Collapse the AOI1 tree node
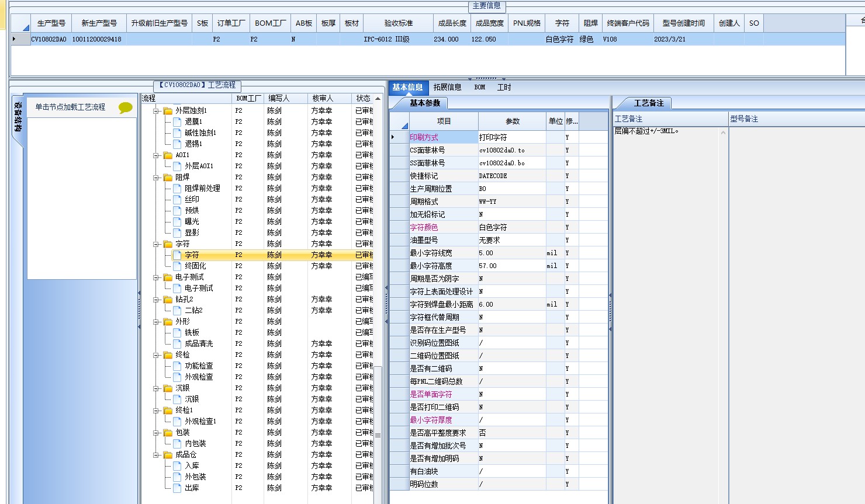Screen dimensions: 865x504 [156, 155]
